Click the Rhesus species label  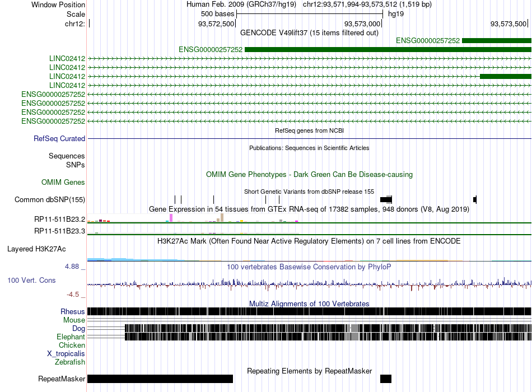(x=73, y=311)
